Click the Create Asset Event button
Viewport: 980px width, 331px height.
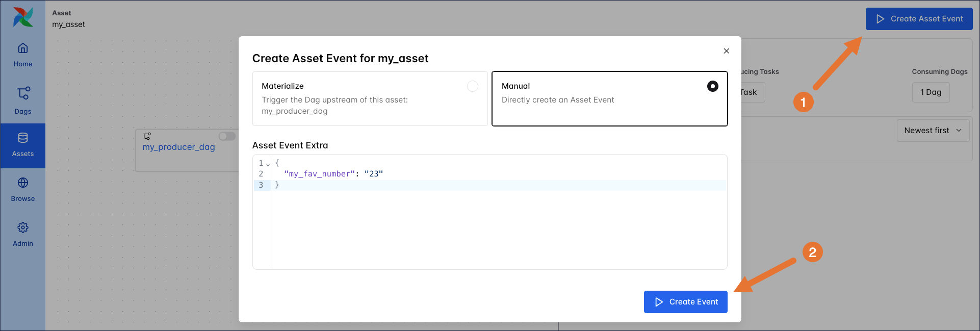(x=919, y=19)
